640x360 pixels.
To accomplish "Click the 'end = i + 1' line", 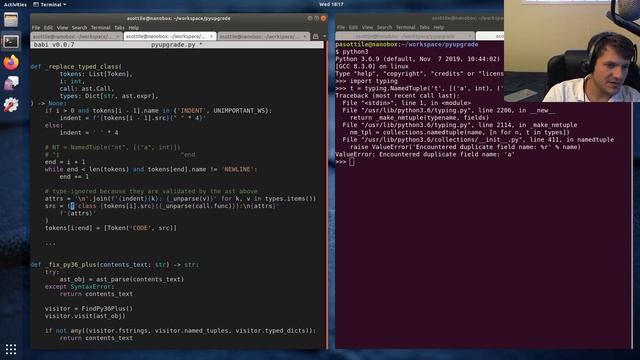I will pyautogui.click(x=65, y=162).
